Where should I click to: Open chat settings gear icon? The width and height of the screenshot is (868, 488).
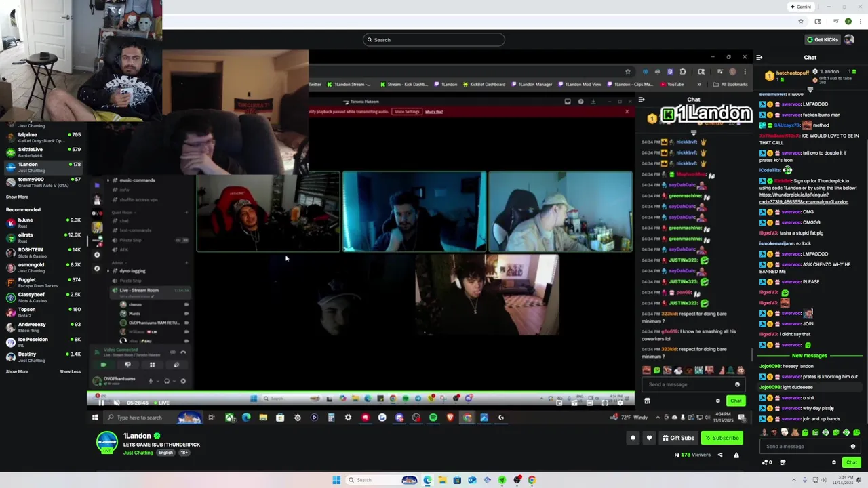834,462
